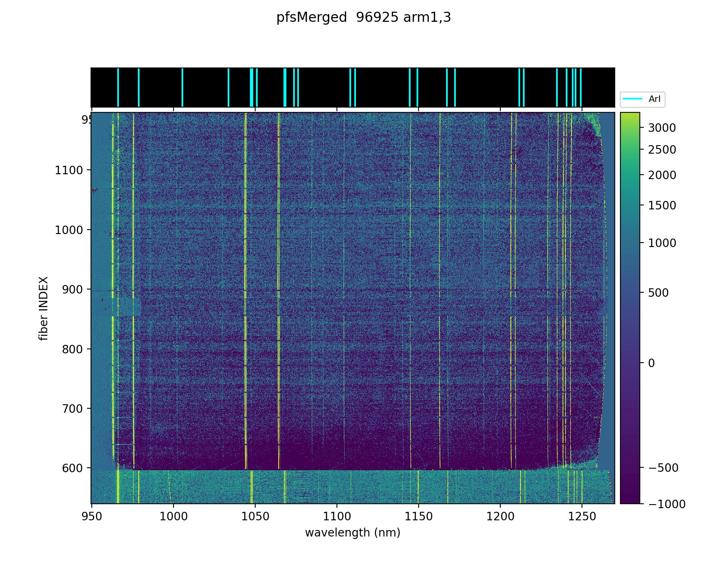
Task: Click the 900 fiber index tick label
Action: tap(73, 289)
